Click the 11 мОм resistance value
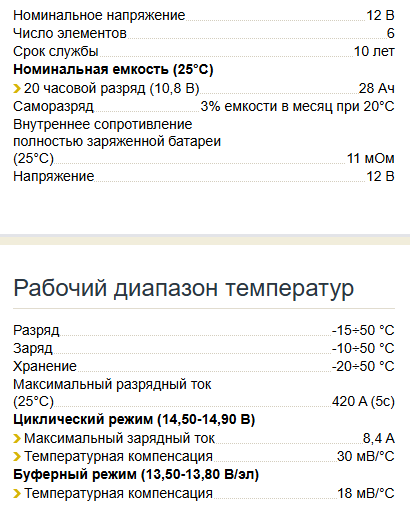410x531 pixels. click(371, 158)
